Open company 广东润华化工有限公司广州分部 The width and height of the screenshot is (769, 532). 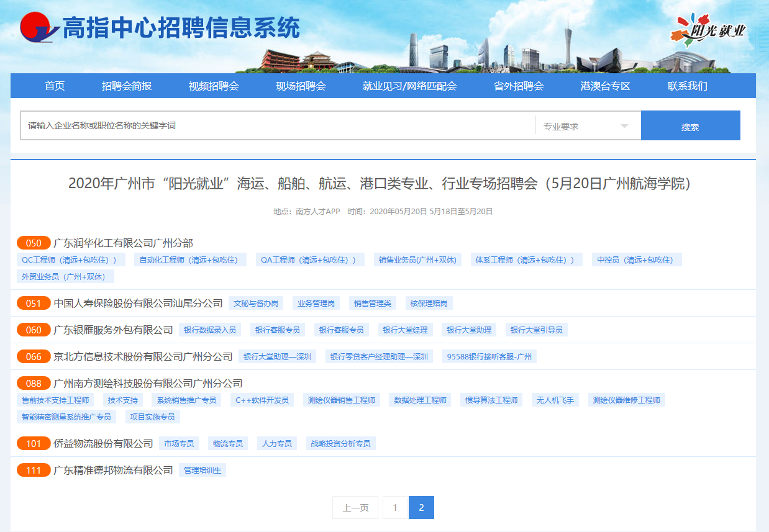[124, 243]
